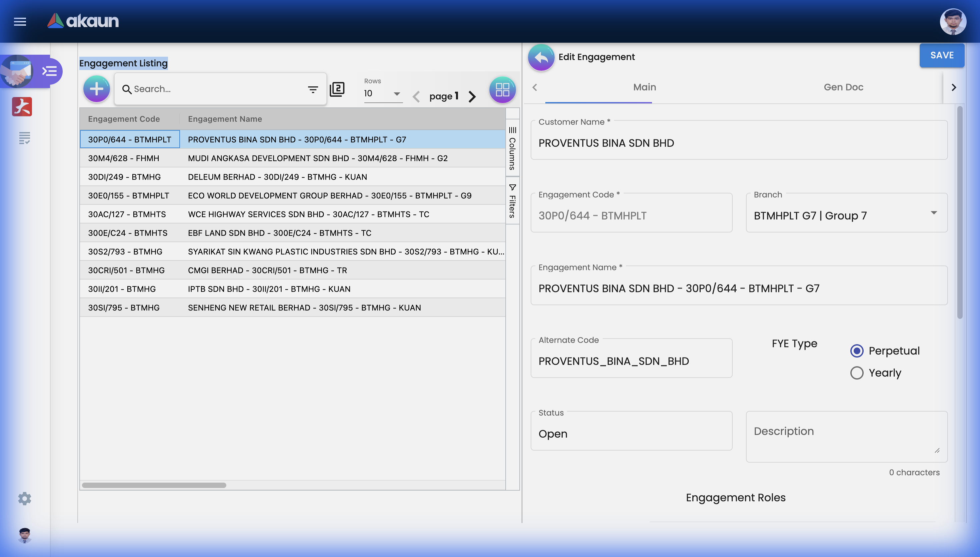Open the hamburger navigation menu

[x=19, y=22]
